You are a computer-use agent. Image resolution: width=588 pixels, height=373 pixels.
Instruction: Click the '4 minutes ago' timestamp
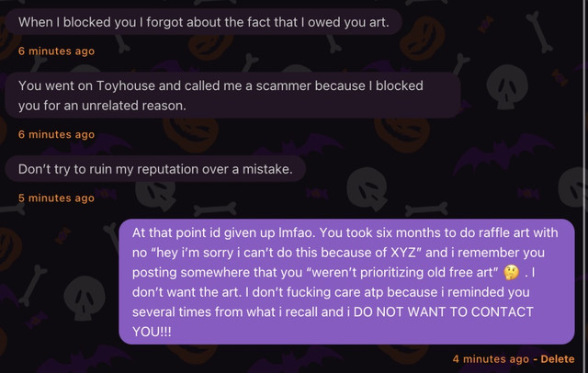pyautogui.click(x=491, y=359)
